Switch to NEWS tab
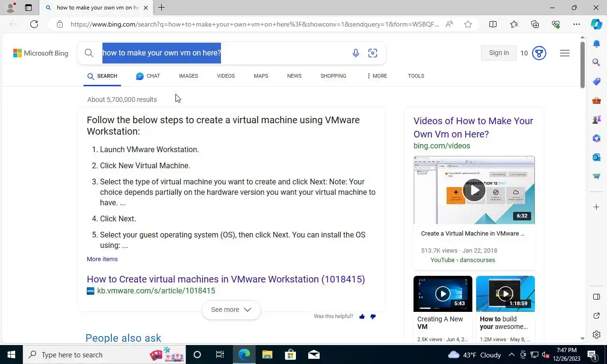The height and width of the screenshot is (364, 607). tap(294, 76)
